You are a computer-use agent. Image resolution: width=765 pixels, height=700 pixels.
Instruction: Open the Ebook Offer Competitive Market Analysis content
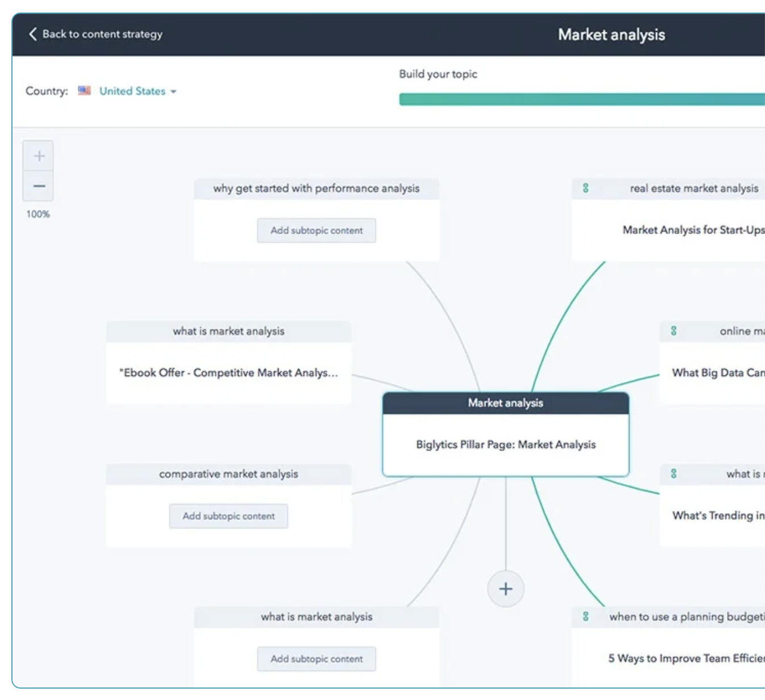pyautogui.click(x=228, y=373)
